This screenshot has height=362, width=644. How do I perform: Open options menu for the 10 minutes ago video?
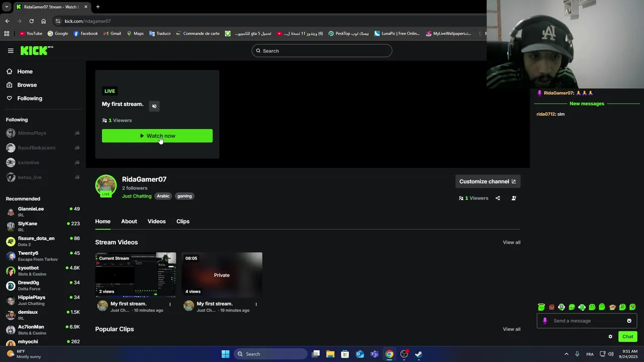170,304
